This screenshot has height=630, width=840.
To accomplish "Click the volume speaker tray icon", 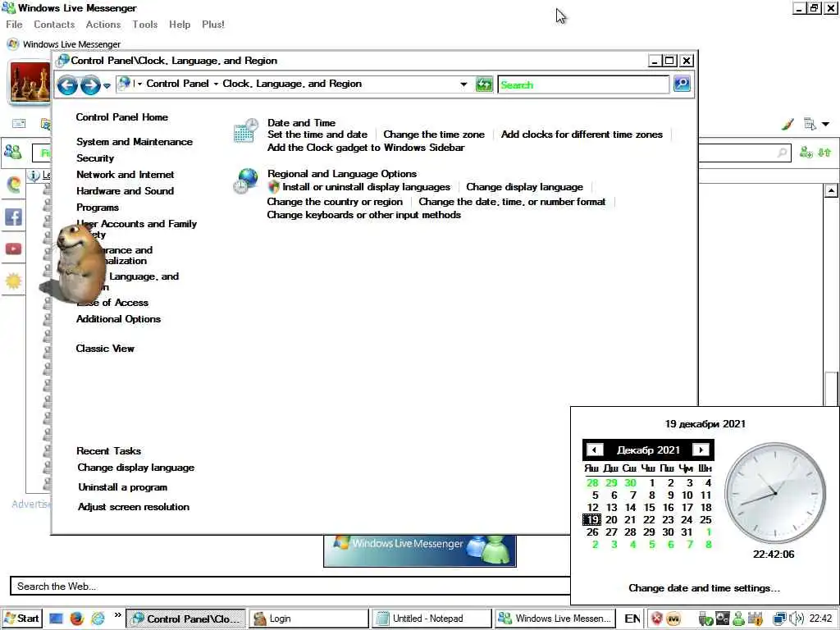I will tap(797, 619).
